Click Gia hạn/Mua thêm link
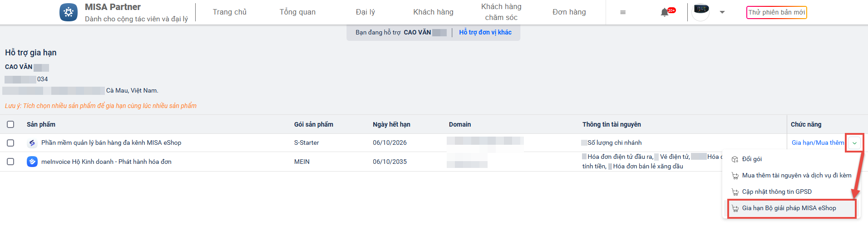The height and width of the screenshot is (236, 868). [x=818, y=143]
